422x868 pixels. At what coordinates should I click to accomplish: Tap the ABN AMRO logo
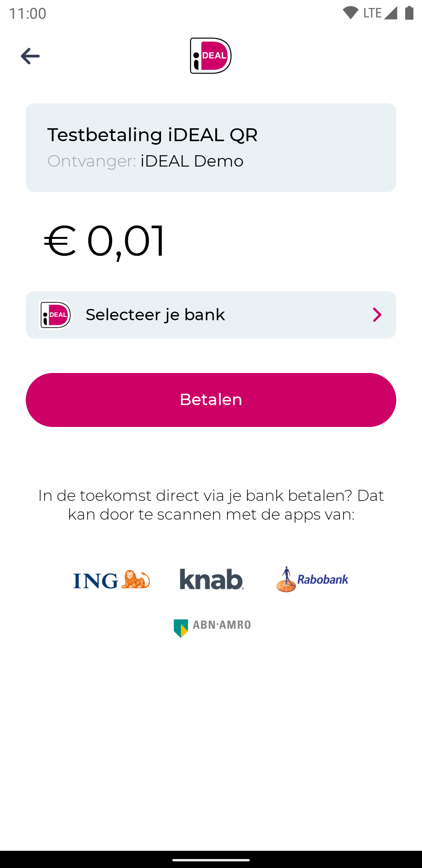point(212,628)
